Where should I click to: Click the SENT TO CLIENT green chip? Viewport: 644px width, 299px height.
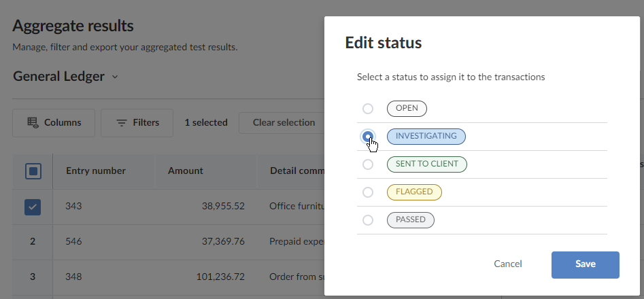pyautogui.click(x=426, y=164)
